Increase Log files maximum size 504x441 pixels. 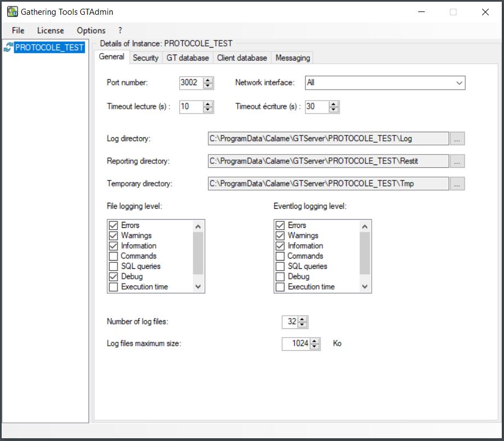(314, 341)
